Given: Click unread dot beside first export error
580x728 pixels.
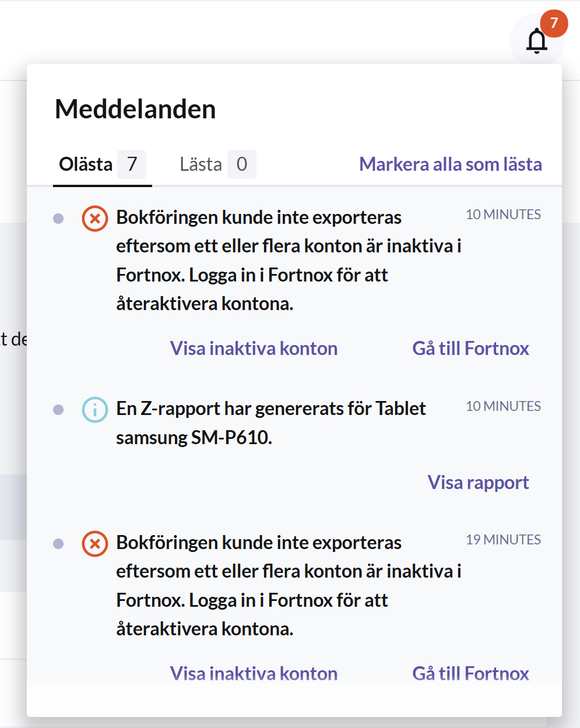Looking at the screenshot, I should (x=58, y=219).
